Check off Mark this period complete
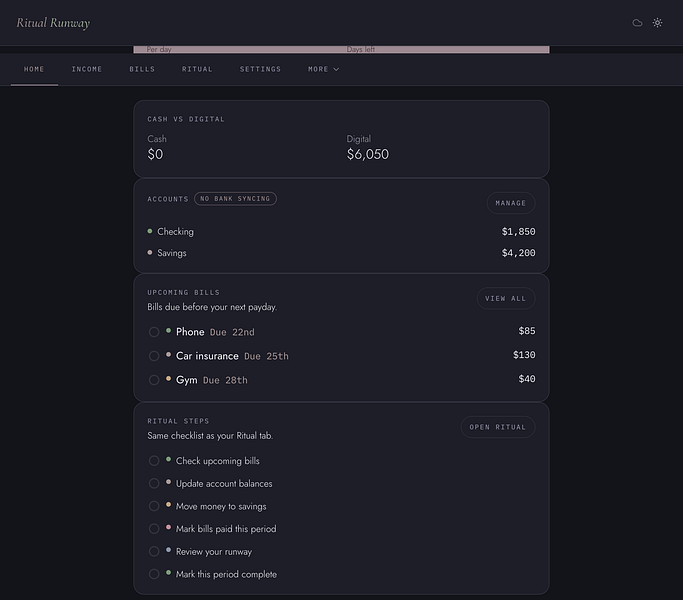The image size is (683, 600). click(154, 574)
